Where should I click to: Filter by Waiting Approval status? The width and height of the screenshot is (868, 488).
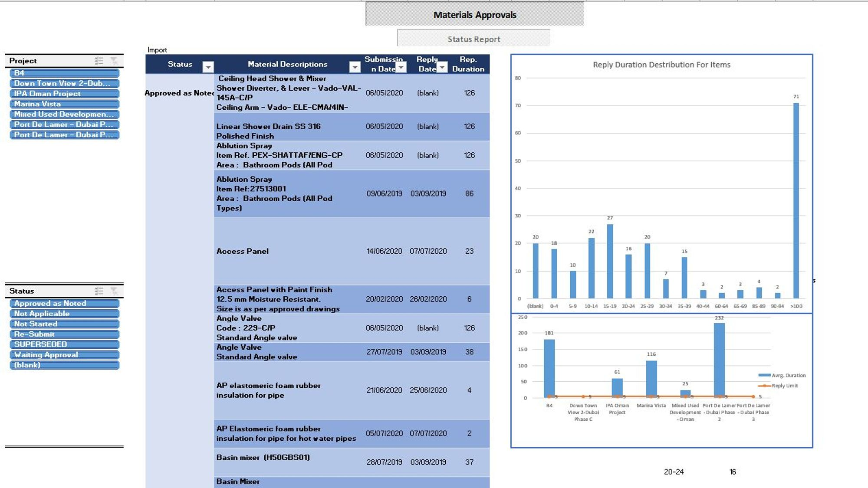click(x=64, y=355)
